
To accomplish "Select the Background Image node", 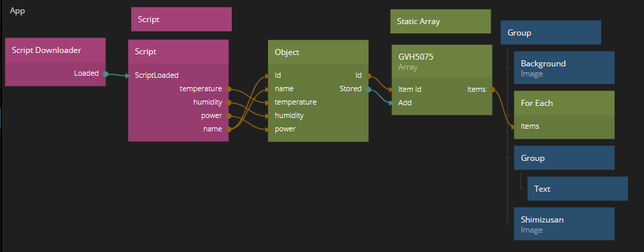I will click(564, 68).
